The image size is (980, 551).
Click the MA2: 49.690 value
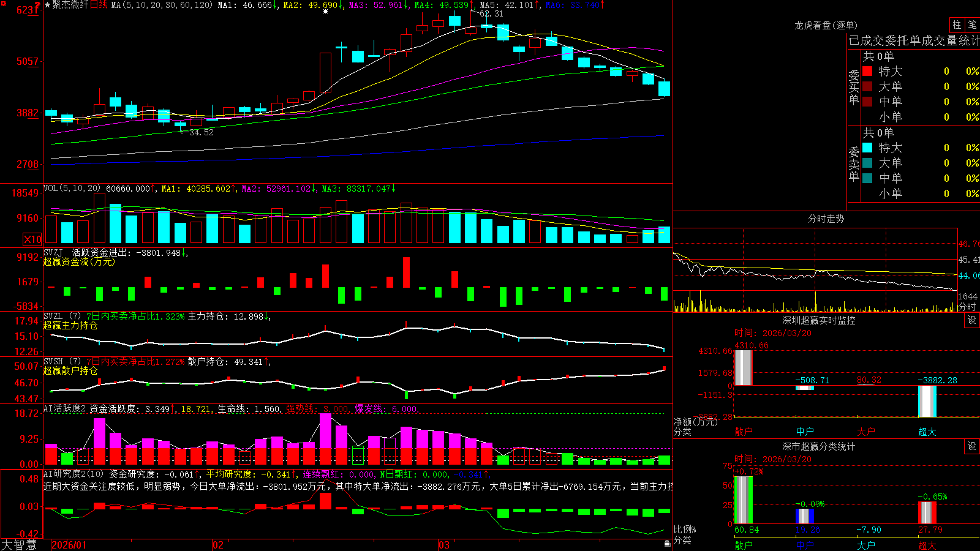pos(311,5)
